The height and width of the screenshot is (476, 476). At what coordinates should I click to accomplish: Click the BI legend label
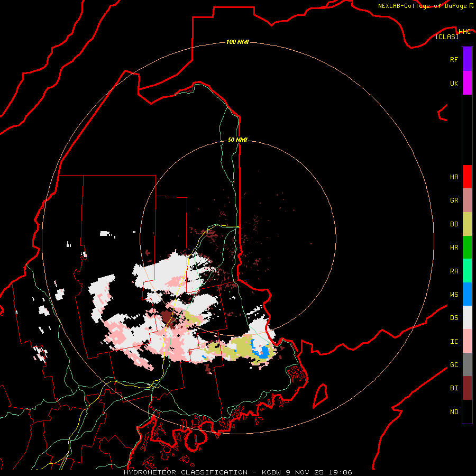click(454, 388)
